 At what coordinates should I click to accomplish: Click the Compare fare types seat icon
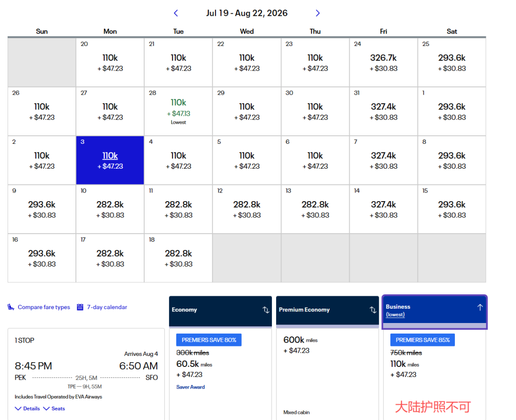(x=11, y=307)
